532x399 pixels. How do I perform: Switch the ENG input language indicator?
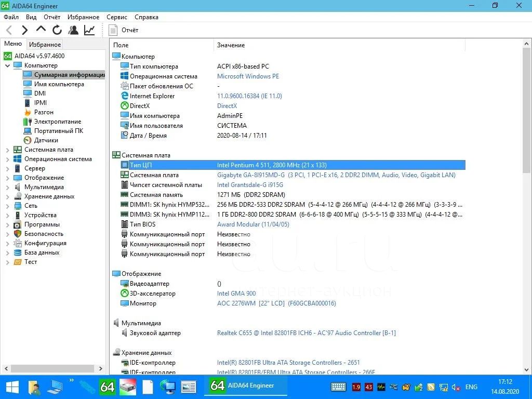coord(471,387)
